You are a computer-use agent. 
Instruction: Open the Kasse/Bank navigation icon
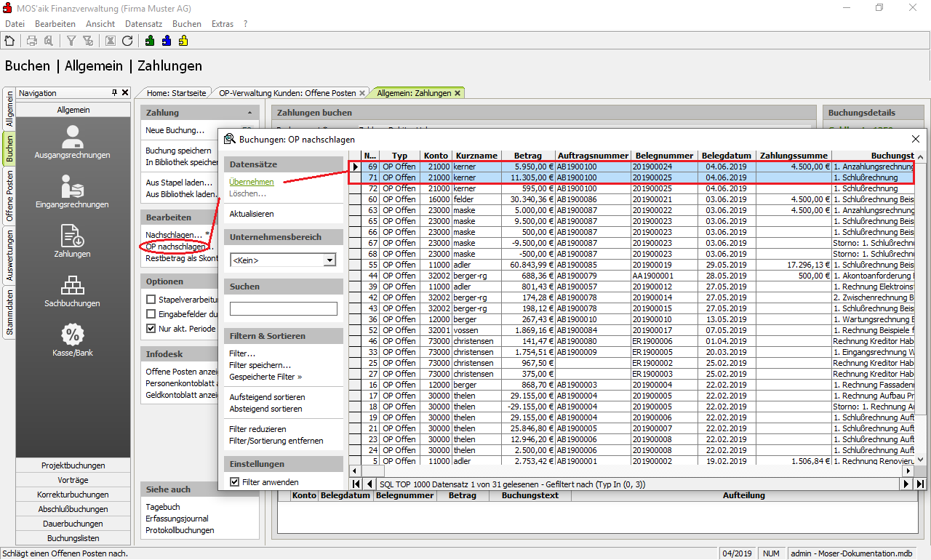click(72, 340)
